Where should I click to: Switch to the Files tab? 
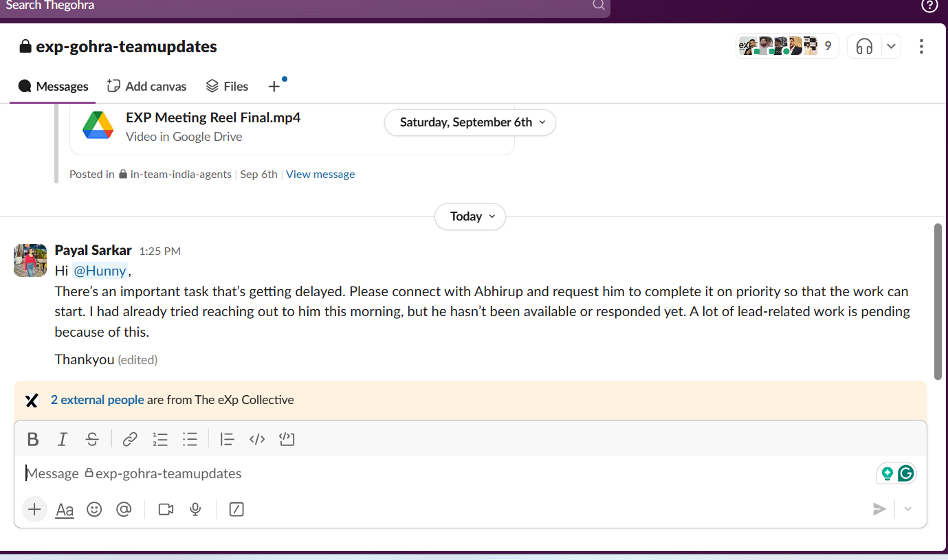pyautogui.click(x=227, y=86)
